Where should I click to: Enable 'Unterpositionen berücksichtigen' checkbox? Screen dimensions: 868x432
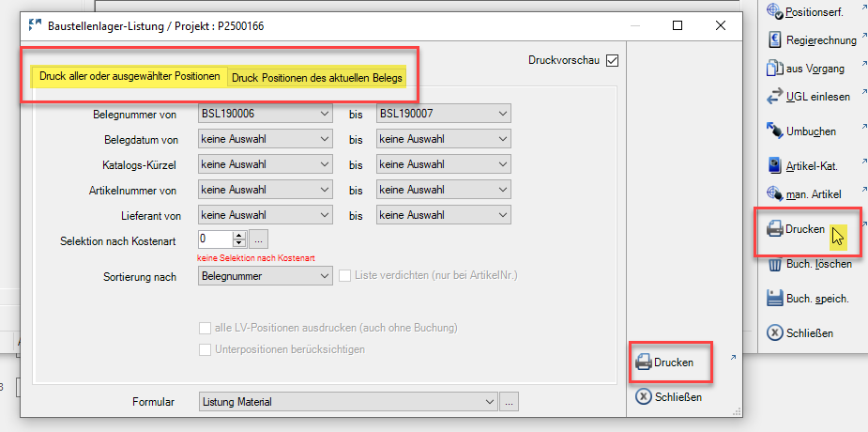(205, 349)
